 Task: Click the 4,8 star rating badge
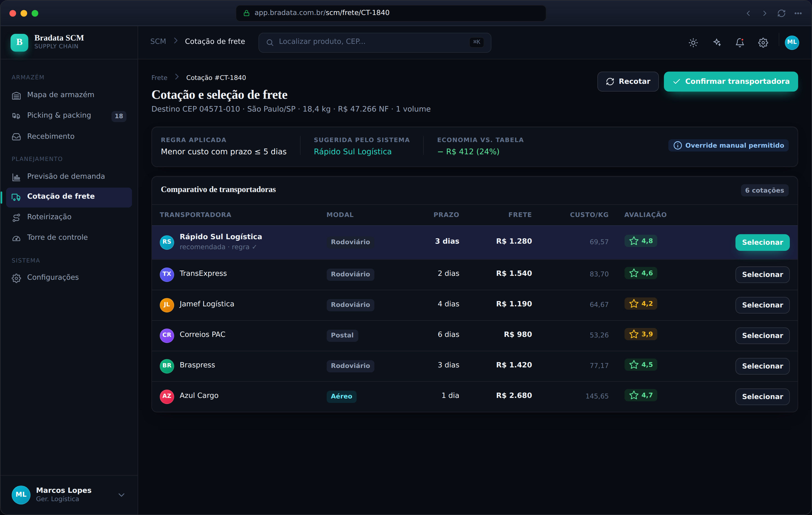(x=640, y=241)
